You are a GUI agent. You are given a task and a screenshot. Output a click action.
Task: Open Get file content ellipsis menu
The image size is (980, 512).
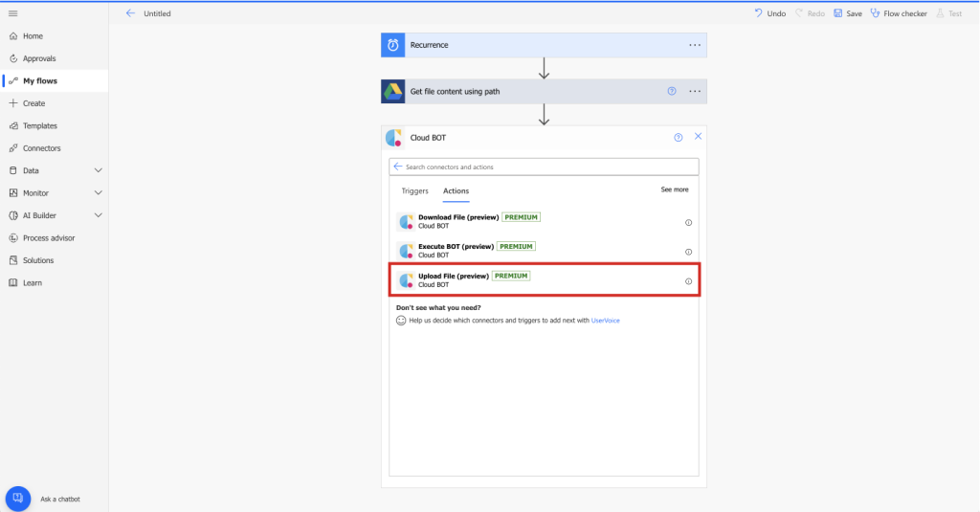[695, 91]
